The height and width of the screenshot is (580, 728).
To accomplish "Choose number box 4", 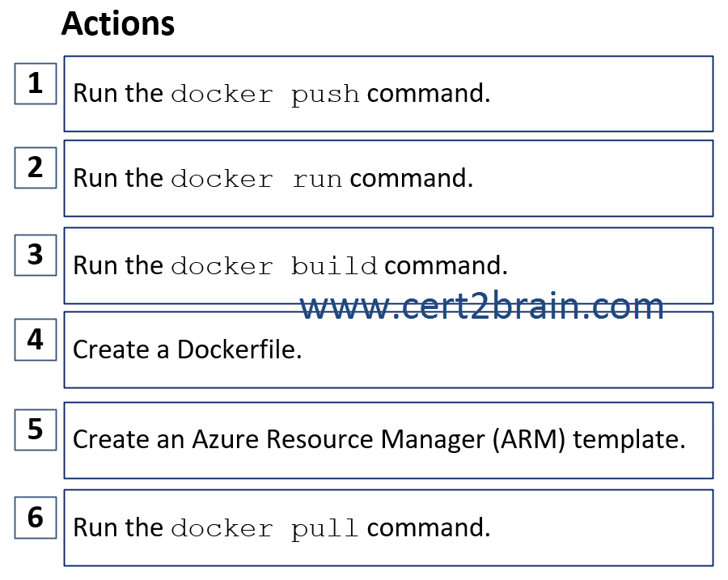I will coord(36,340).
